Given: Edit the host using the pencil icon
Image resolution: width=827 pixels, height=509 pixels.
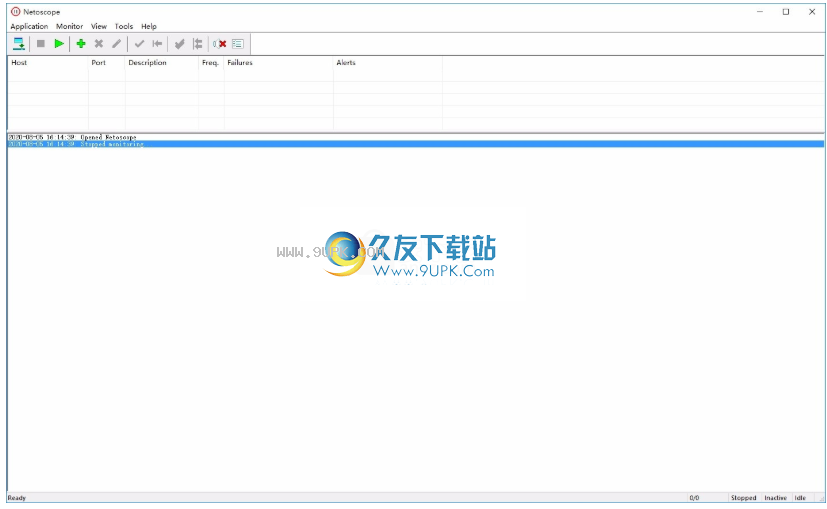Looking at the screenshot, I should 117,44.
